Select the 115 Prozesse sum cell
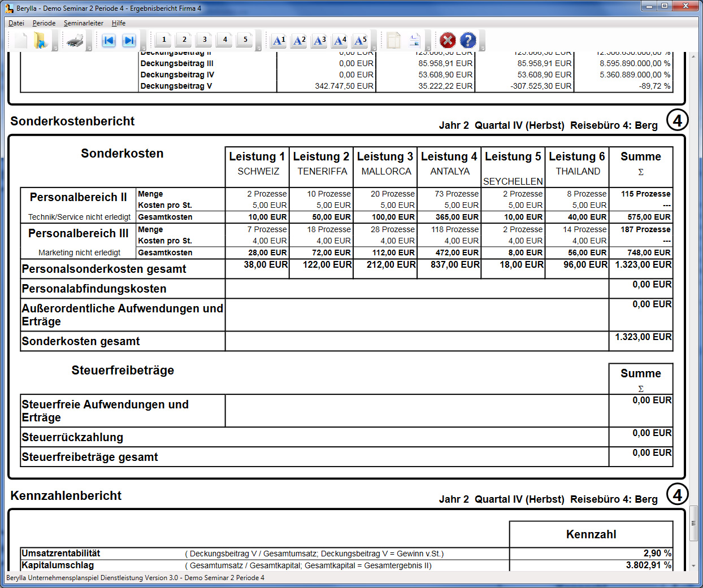This screenshot has width=703, height=588. [x=646, y=194]
